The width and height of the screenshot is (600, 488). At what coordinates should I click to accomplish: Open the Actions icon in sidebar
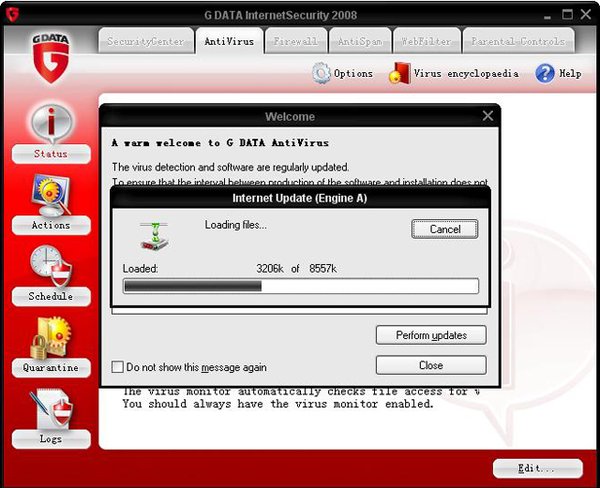[x=50, y=194]
